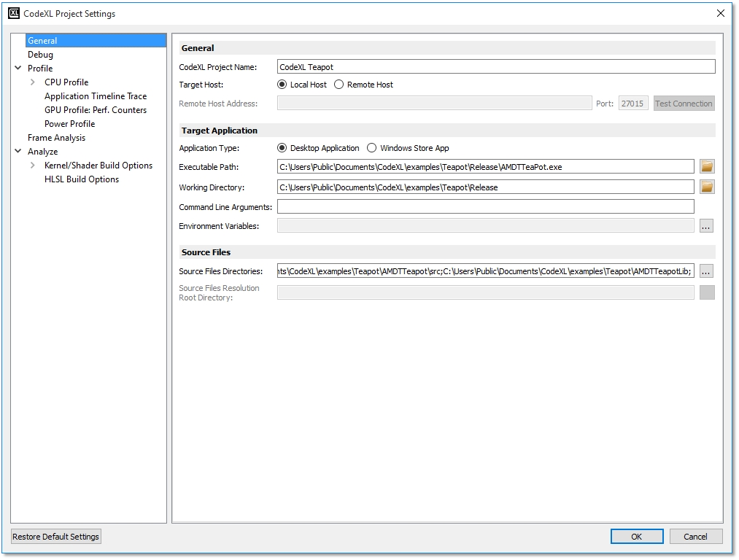The width and height of the screenshot is (739, 560).
Task: Select CPU Profile settings
Action: point(66,82)
